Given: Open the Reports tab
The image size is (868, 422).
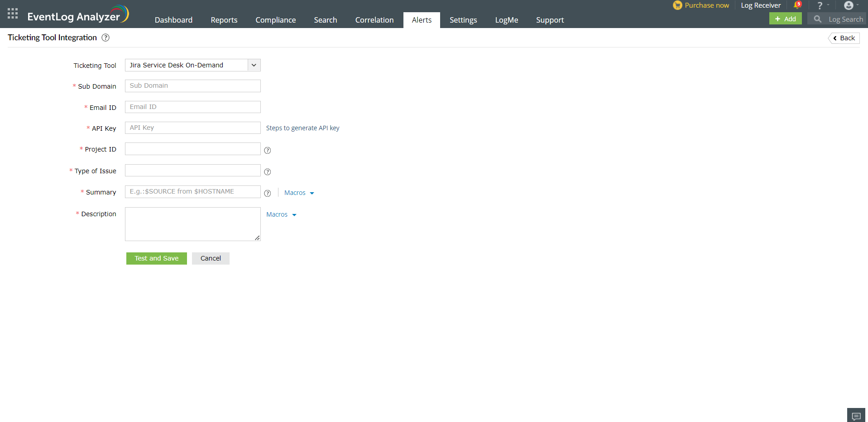Looking at the screenshot, I should click(x=224, y=20).
